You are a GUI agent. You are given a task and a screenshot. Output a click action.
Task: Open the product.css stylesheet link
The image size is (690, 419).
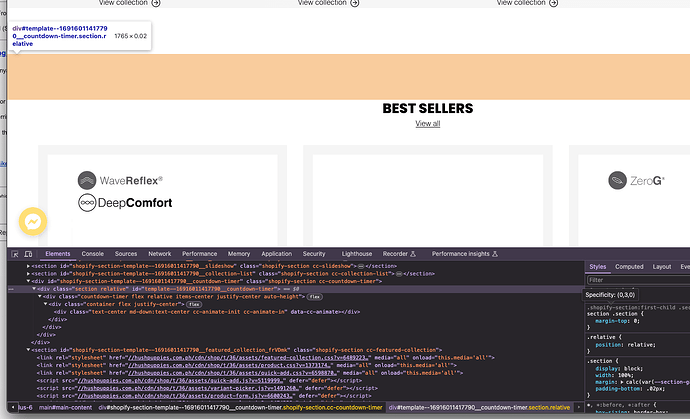[x=229, y=365]
